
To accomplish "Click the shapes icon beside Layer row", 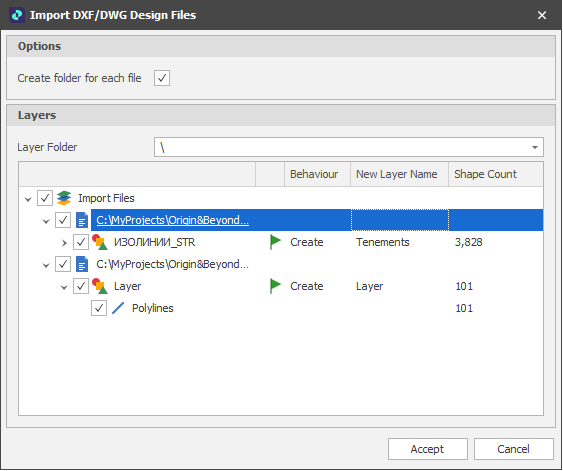I will coord(100,286).
